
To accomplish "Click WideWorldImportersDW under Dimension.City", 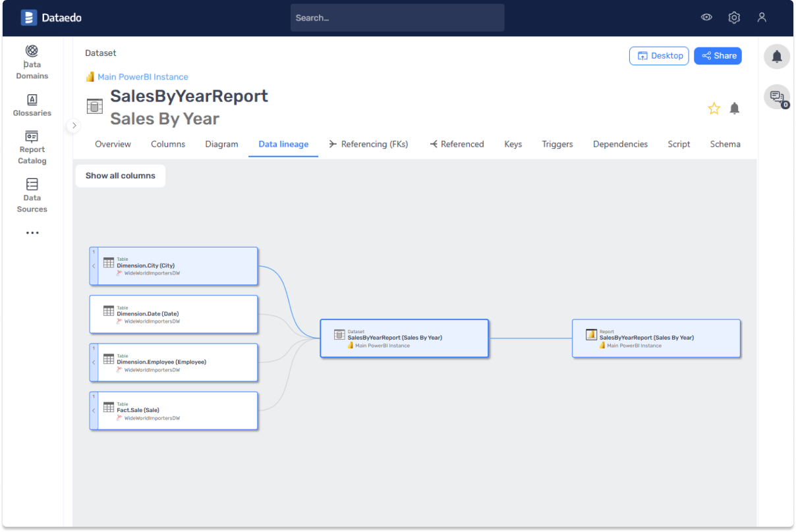I will 152,273.
